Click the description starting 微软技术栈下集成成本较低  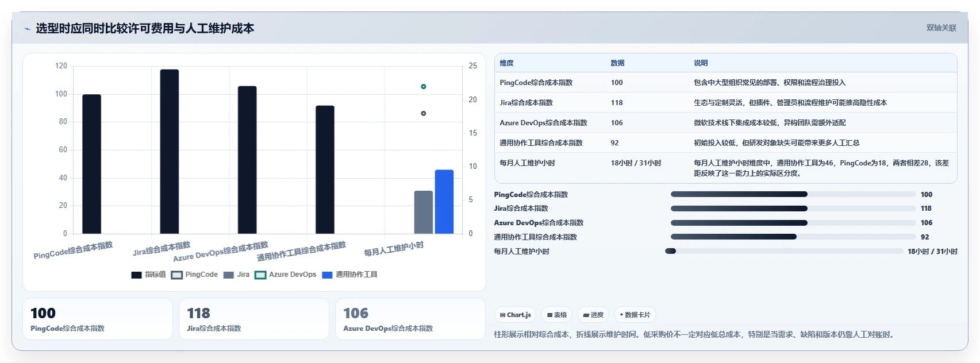770,123
